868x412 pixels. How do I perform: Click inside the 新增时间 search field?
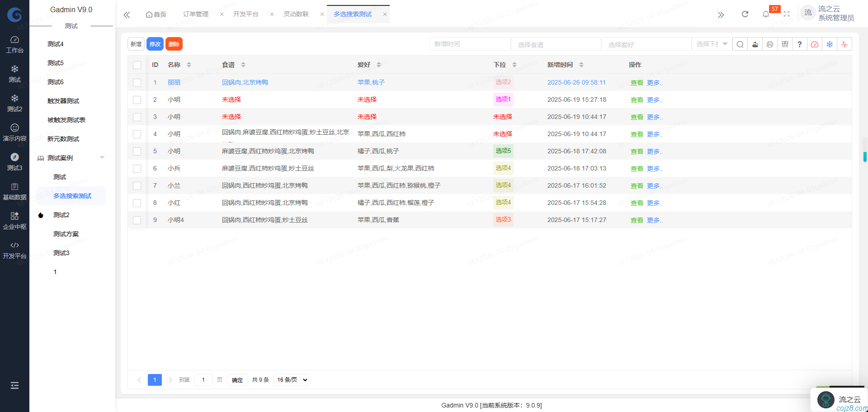470,44
